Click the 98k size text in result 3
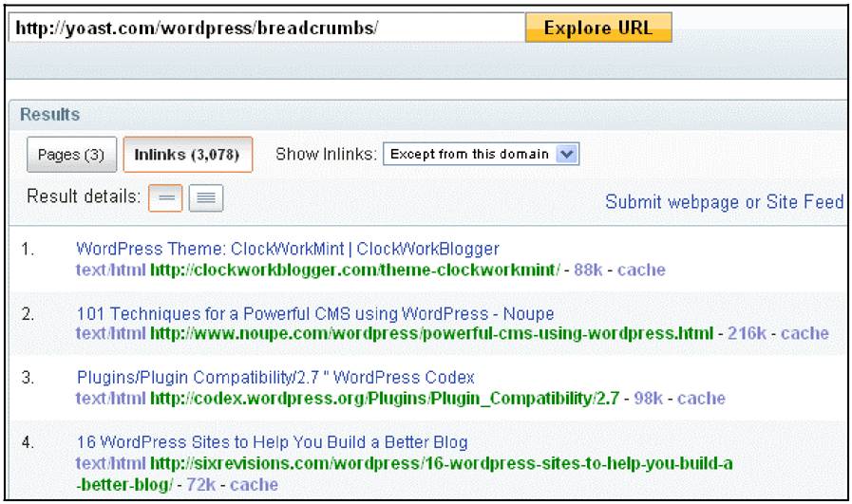 (648, 398)
